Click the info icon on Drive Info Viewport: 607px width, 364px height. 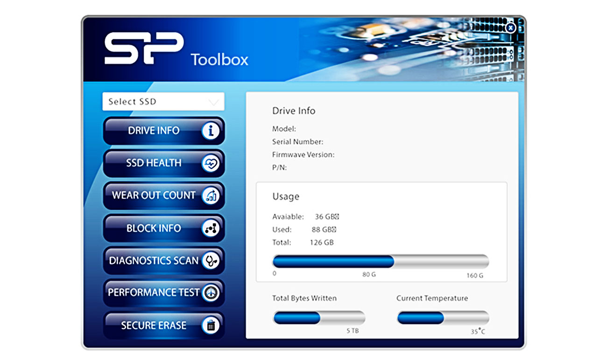[211, 131]
